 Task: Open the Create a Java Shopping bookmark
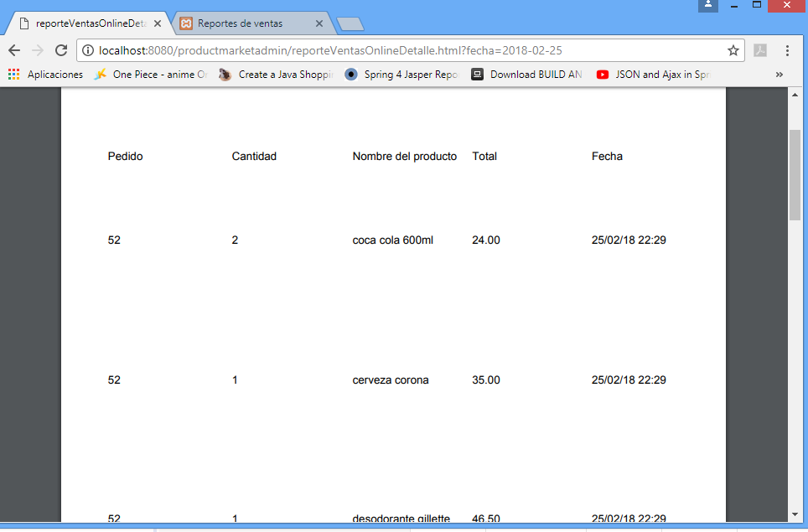pyautogui.click(x=277, y=75)
